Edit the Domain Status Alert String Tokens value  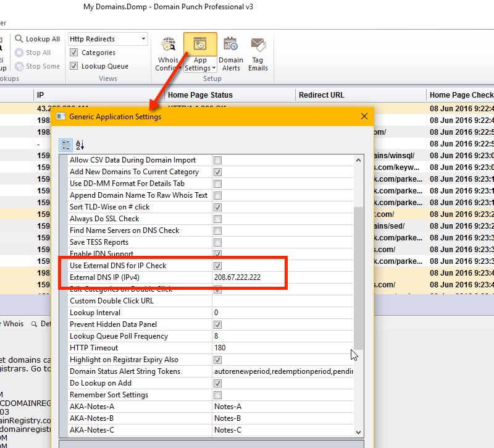pos(283,371)
